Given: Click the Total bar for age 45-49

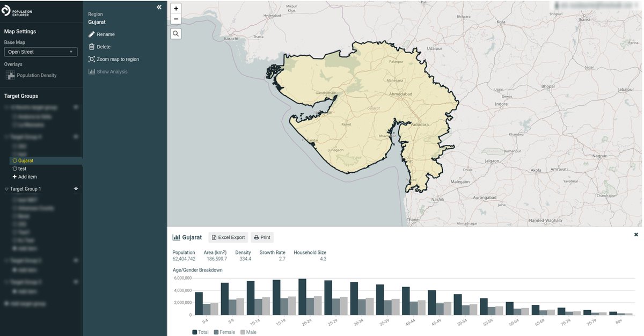Looking at the screenshot, I should [x=431, y=303].
